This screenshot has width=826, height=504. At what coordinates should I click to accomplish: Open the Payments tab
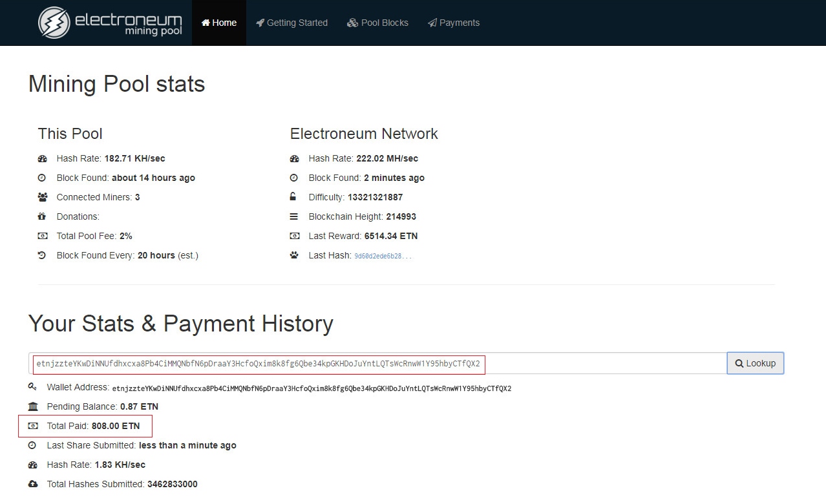click(454, 23)
